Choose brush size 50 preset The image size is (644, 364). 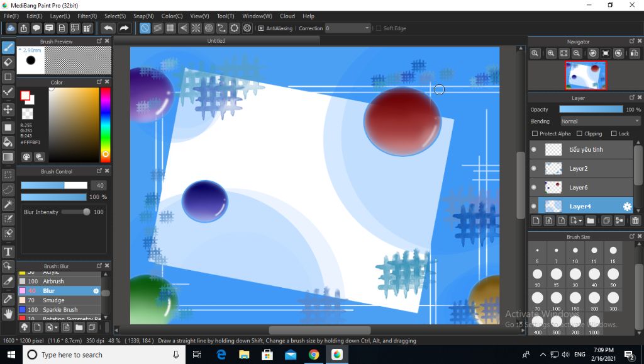click(613, 277)
